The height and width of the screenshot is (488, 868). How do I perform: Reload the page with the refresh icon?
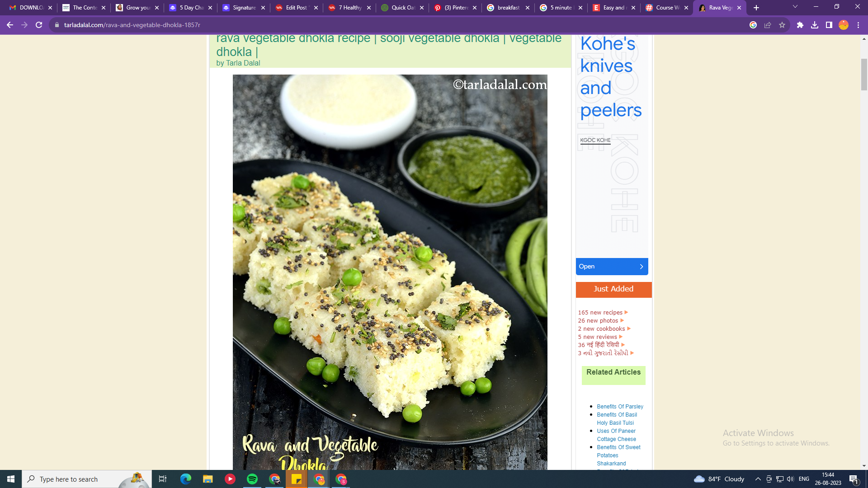click(x=39, y=25)
